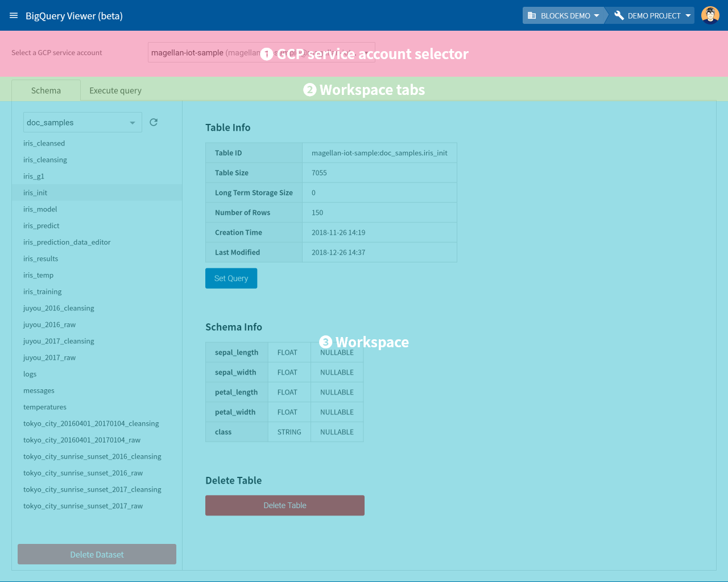Open the DEMO PROJECT dropdown
The height and width of the screenshot is (582, 728).
click(652, 15)
